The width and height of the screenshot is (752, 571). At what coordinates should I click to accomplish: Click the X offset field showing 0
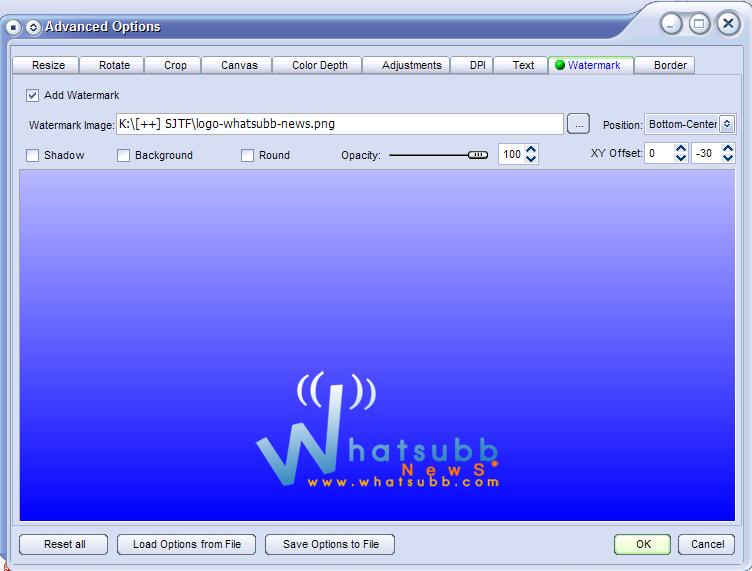pyautogui.click(x=660, y=153)
